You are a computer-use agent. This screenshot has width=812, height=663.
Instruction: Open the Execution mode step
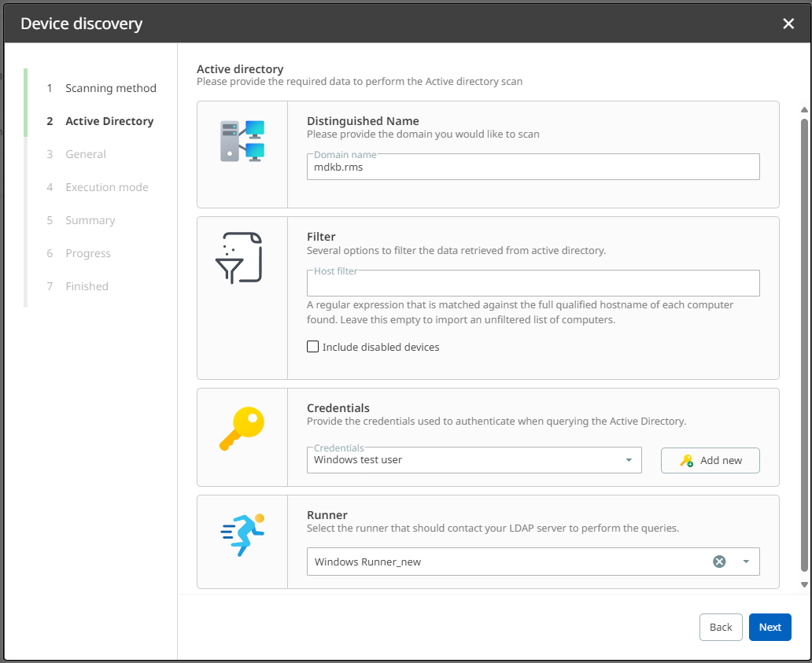(106, 187)
